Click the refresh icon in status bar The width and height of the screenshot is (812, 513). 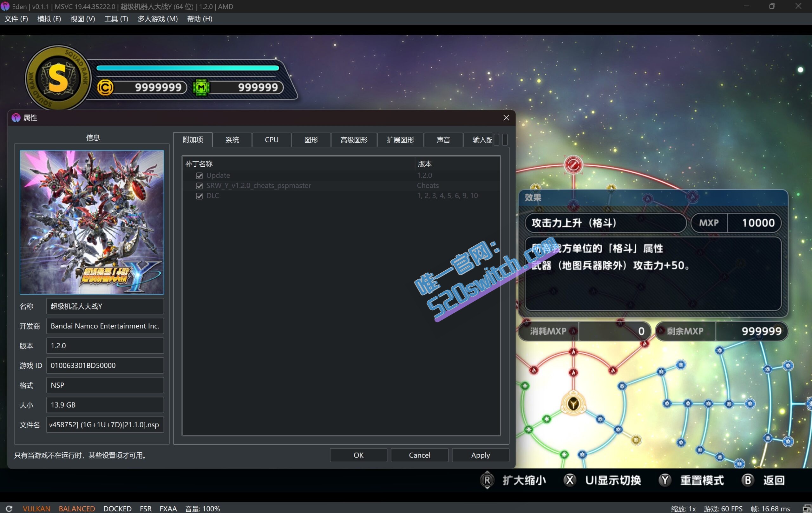click(x=9, y=508)
